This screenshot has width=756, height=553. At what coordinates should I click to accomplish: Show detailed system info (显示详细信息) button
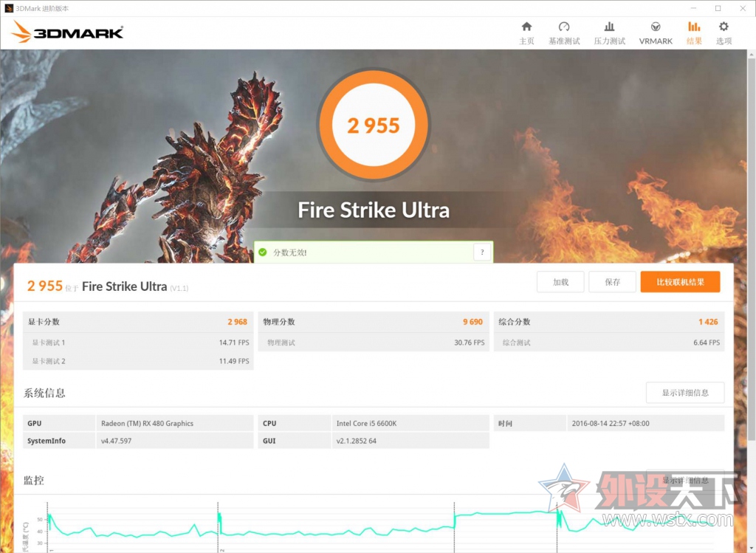(x=685, y=393)
